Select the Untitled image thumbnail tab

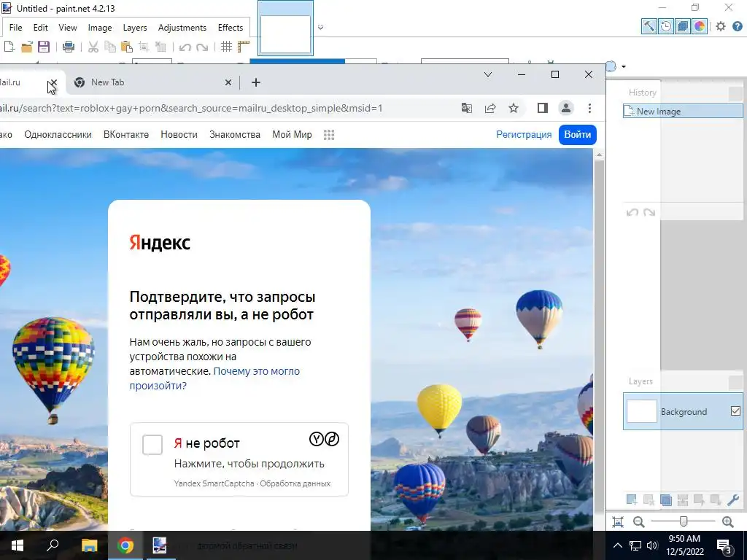pyautogui.click(x=285, y=28)
